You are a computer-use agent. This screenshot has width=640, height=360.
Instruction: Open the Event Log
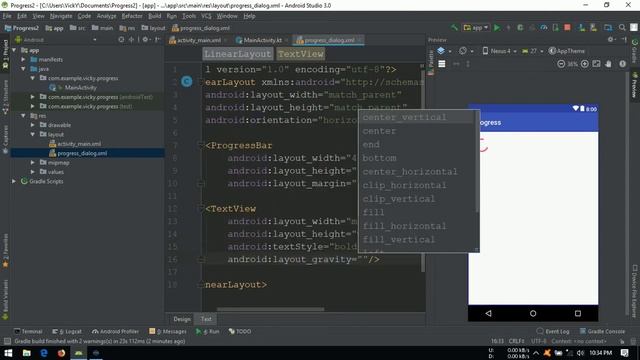(553, 331)
